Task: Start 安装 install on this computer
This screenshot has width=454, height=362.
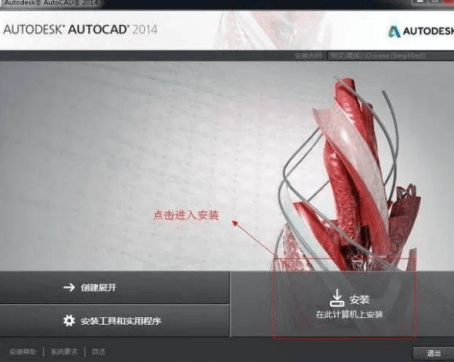Action: click(x=343, y=304)
